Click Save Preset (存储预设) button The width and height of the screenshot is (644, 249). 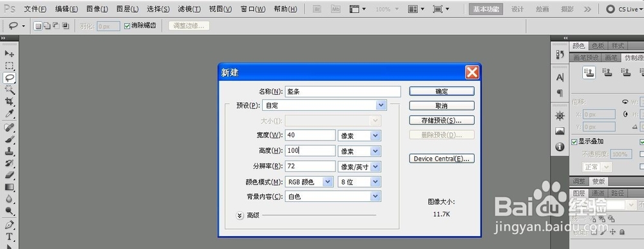pos(442,120)
